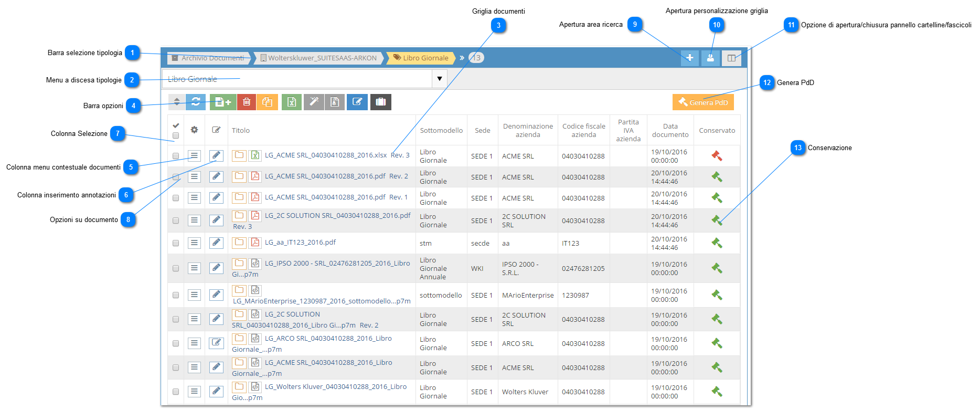Click the breadcrumb double-chevron expander
980x410 pixels.
pos(462,58)
